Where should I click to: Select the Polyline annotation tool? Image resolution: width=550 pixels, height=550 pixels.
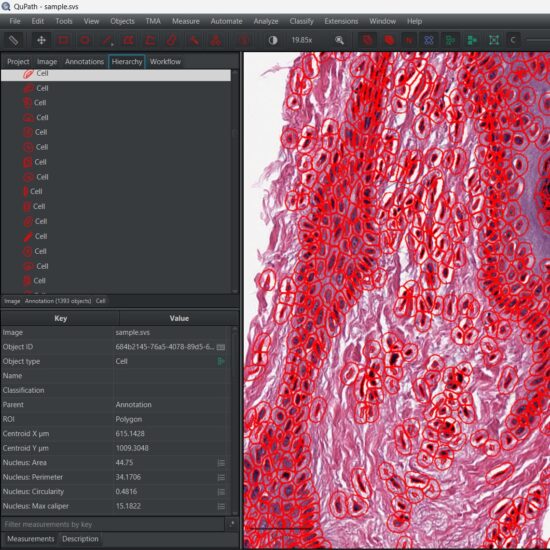coord(150,40)
